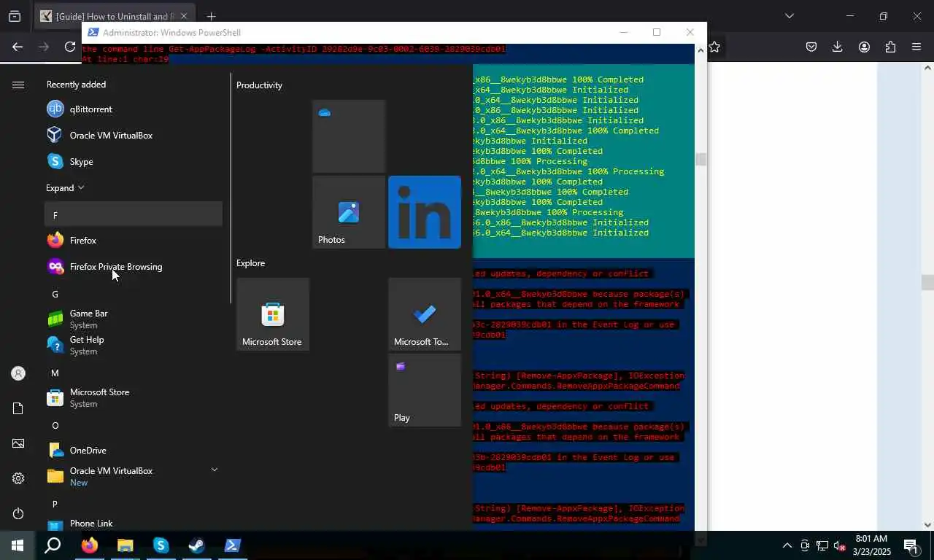The image size is (934, 560).
Task: Open qBittorrent from Recently added
Action: coord(134,109)
